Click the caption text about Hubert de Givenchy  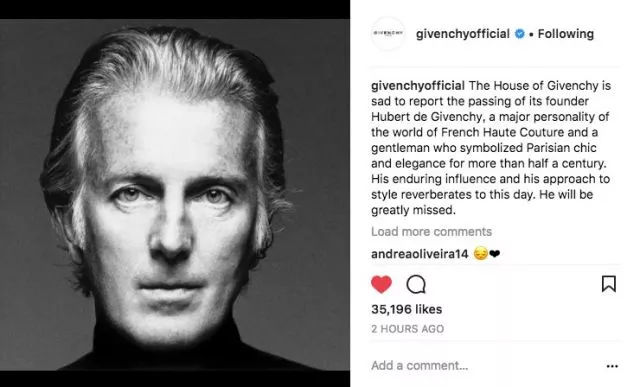(491, 148)
